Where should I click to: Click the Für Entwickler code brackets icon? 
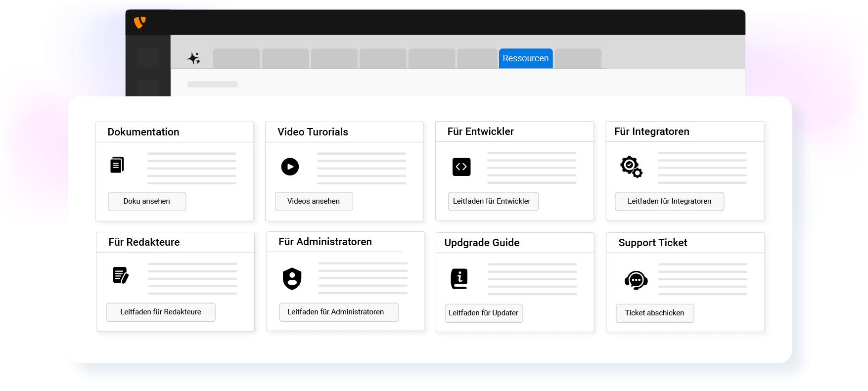coord(461,167)
